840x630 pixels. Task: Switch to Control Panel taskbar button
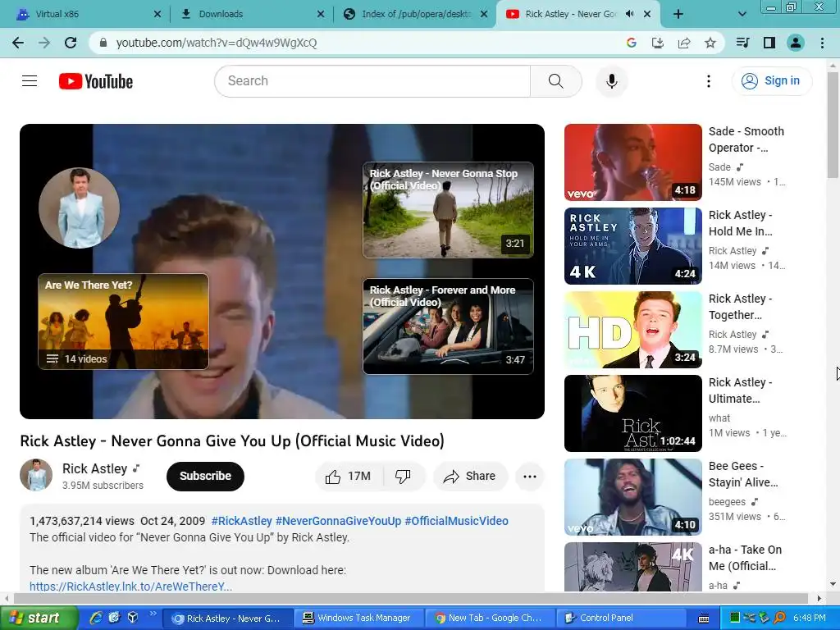click(622, 618)
